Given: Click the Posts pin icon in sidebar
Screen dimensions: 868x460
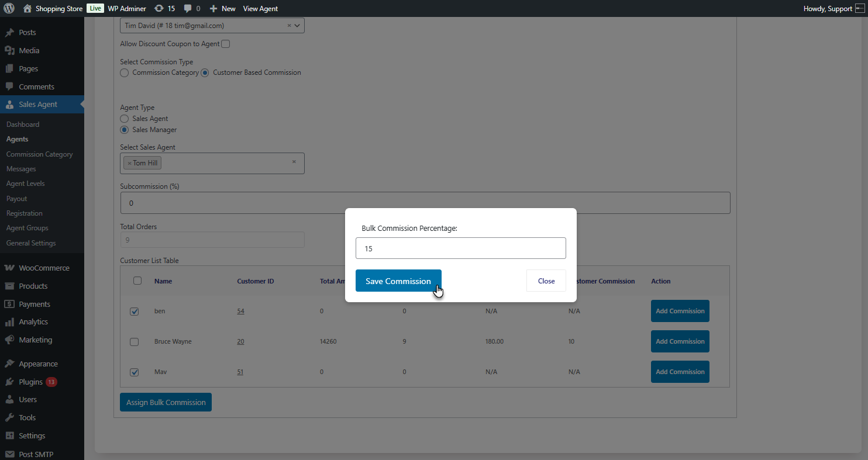Looking at the screenshot, I should coord(9,32).
